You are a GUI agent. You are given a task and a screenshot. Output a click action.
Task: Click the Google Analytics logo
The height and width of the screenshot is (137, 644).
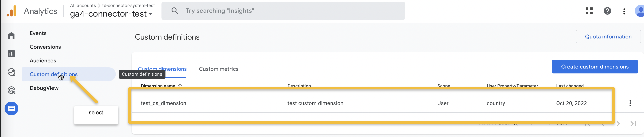point(12,11)
